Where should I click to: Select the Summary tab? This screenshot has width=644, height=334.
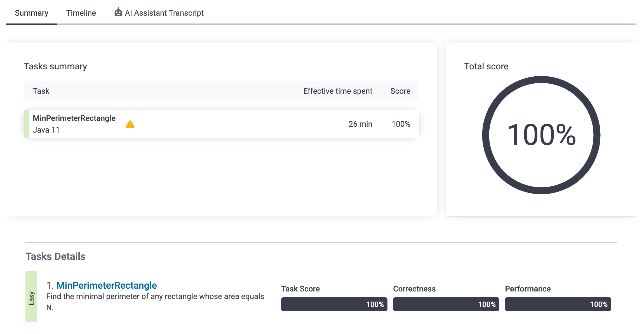tap(31, 13)
